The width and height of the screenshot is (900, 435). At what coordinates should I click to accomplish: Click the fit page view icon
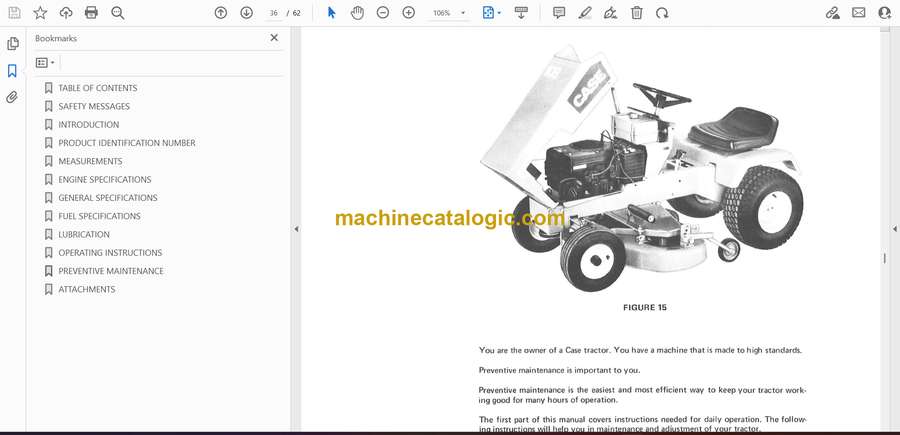click(488, 13)
